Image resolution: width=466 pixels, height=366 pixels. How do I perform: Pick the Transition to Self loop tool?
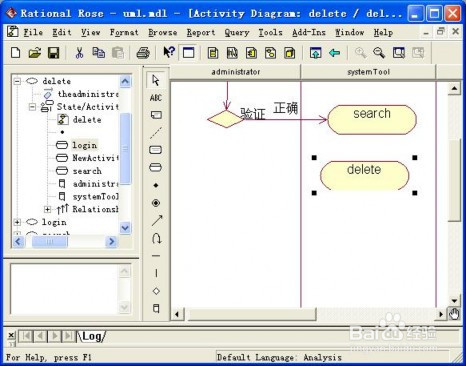(156, 238)
